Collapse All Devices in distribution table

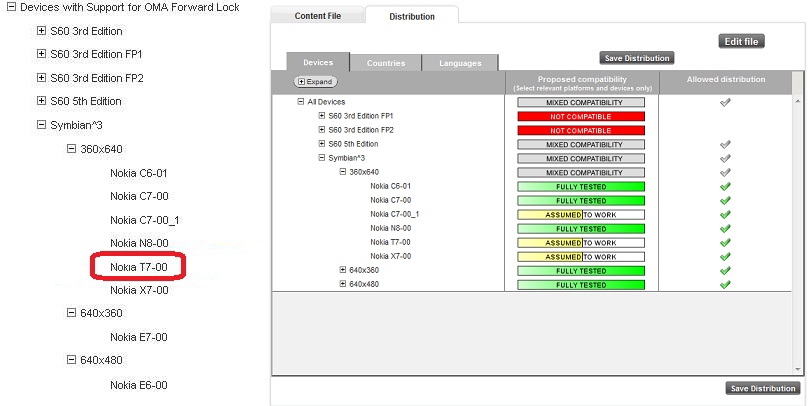[301, 102]
